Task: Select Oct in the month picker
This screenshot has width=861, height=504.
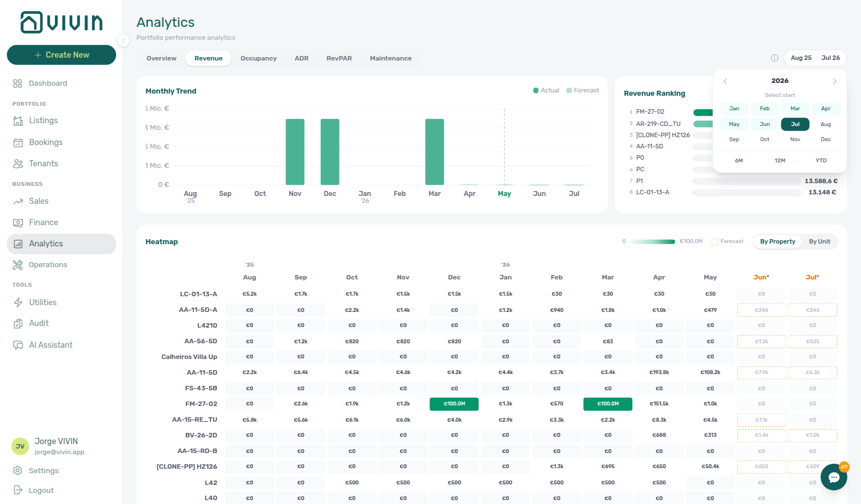Action: [765, 139]
